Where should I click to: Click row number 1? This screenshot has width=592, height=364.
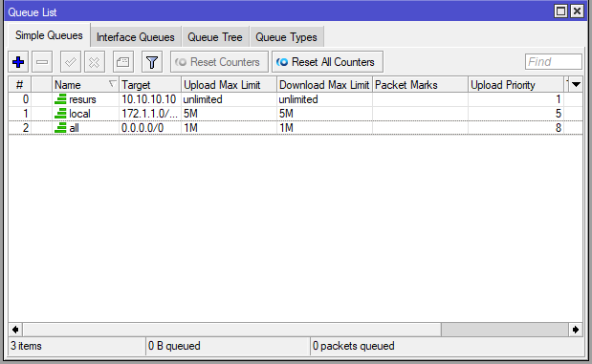[x=25, y=114]
